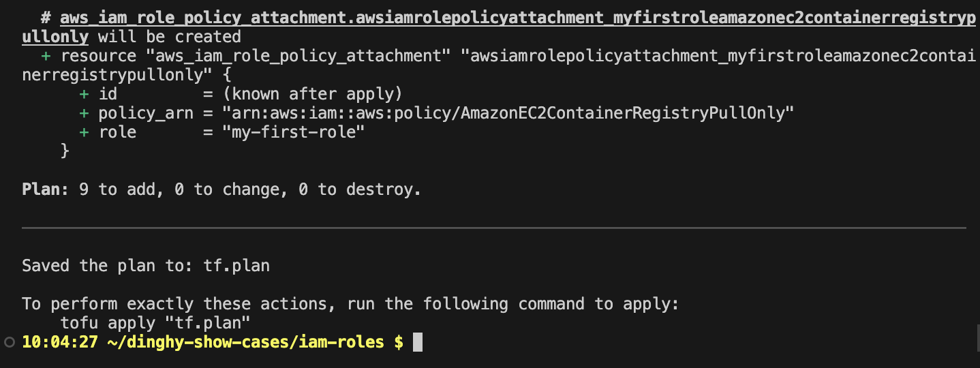
Task: Click tf.plan in the "Saved the plan to" line
Action: pos(236,266)
